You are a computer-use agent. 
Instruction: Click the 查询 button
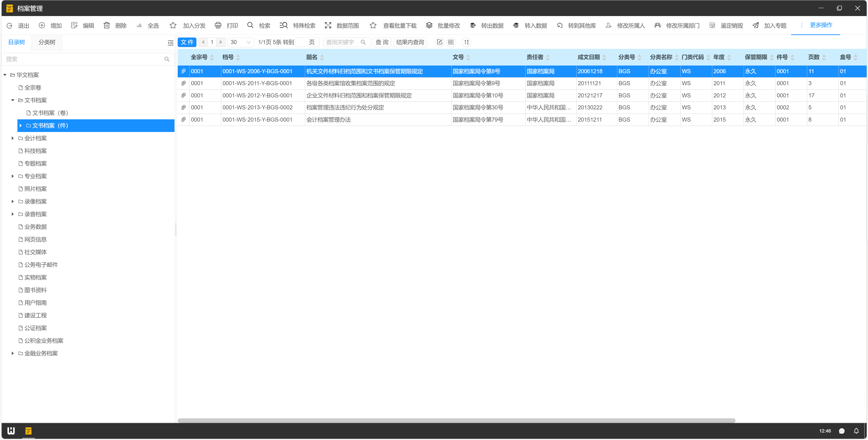pyautogui.click(x=381, y=42)
